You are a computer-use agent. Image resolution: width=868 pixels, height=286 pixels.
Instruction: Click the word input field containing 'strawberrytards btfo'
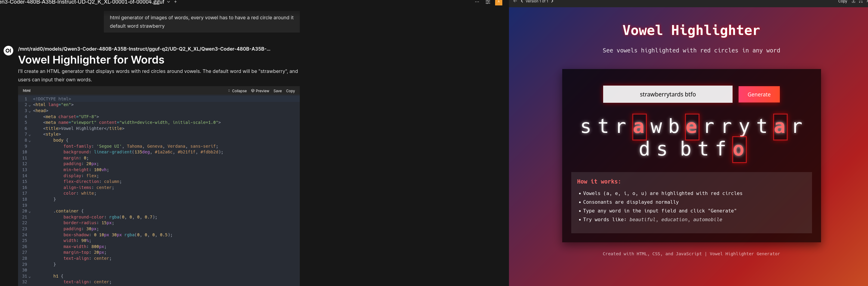(668, 94)
